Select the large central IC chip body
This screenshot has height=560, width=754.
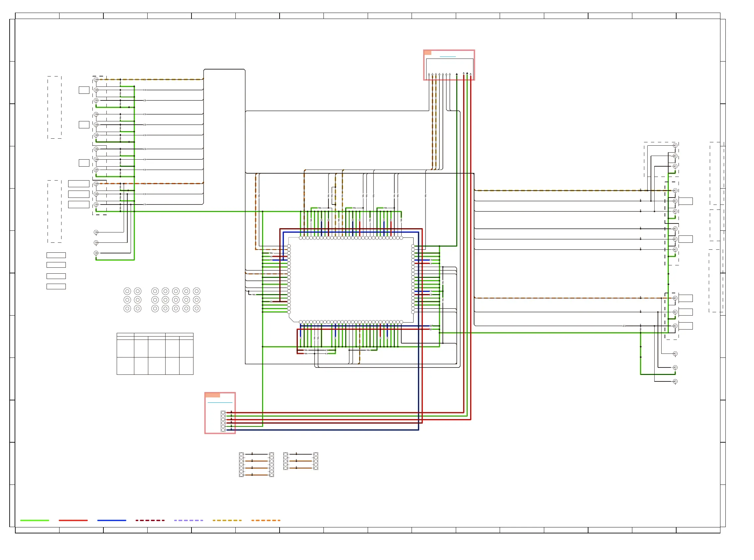[351, 280]
